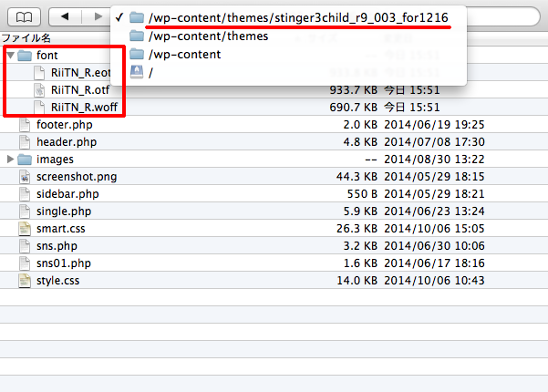Image resolution: width=548 pixels, height=392 pixels.
Task: Click the 2.0 KB size of footer.php
Action: point(360,125)
